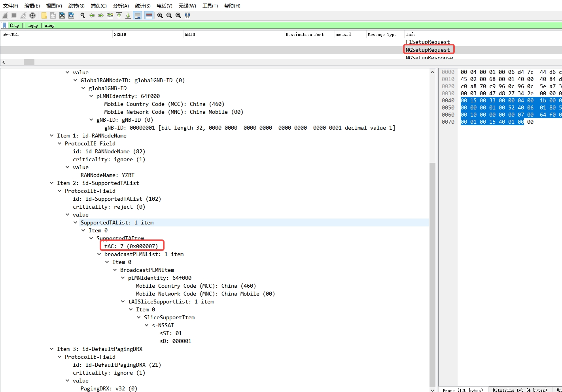Jump to the last packet
Image resolution: width=562 pixels, height=392 pixels.
pos(128,15)
